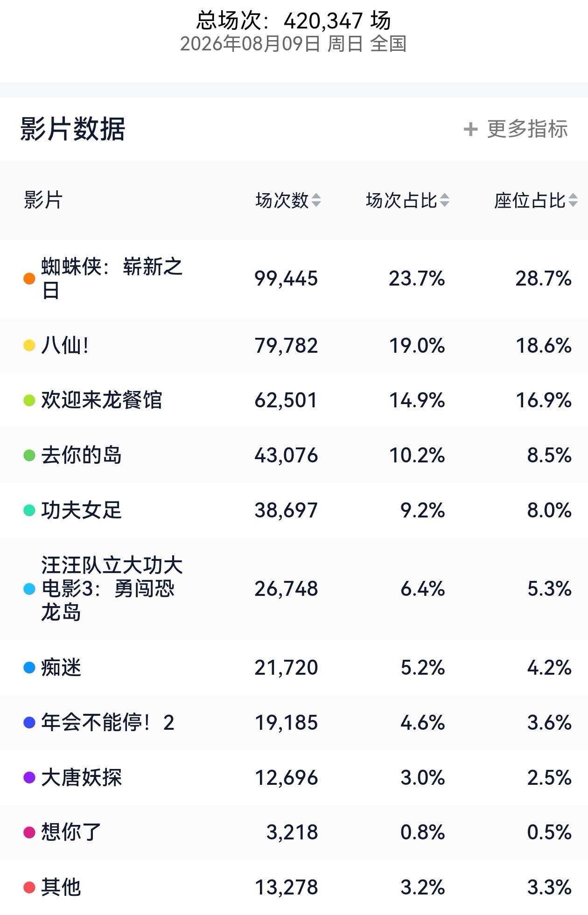The width and height of the screenshot is (588, 915).
Task: Sort by 座位占比 using its arrow icon
Action: coord(573,200)
